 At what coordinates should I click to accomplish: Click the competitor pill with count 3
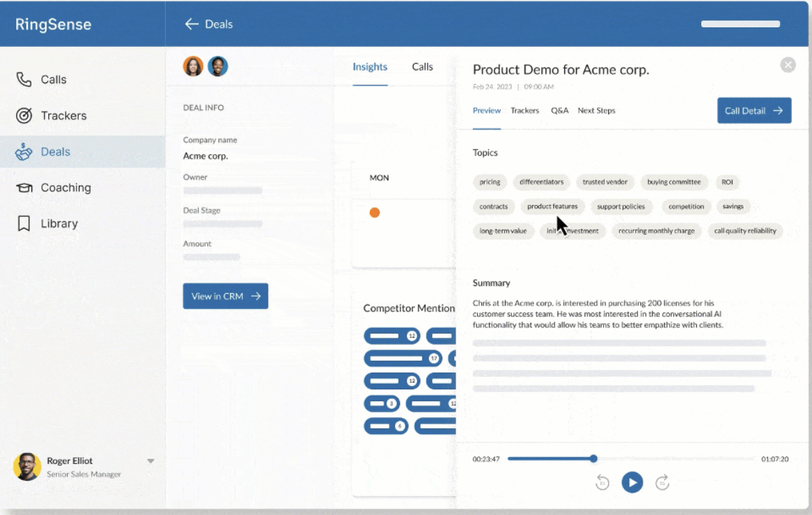382,403
